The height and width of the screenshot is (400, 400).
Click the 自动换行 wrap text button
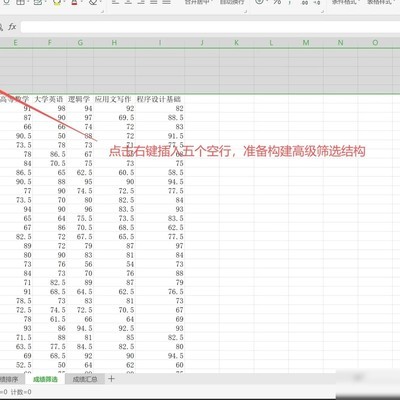[x=232, y=2]
